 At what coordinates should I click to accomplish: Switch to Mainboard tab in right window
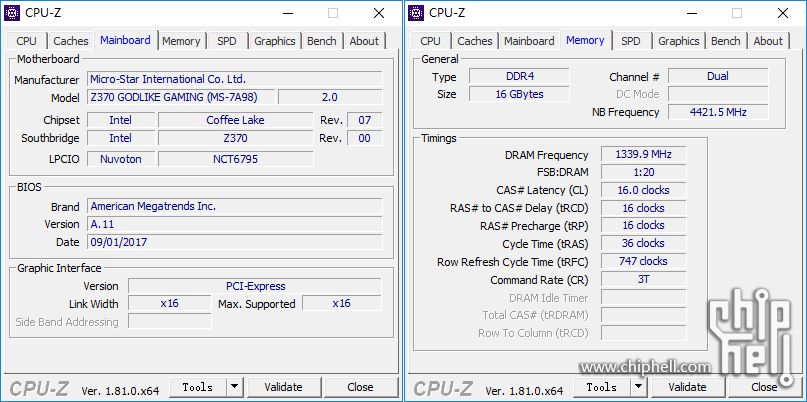(529, 41)
